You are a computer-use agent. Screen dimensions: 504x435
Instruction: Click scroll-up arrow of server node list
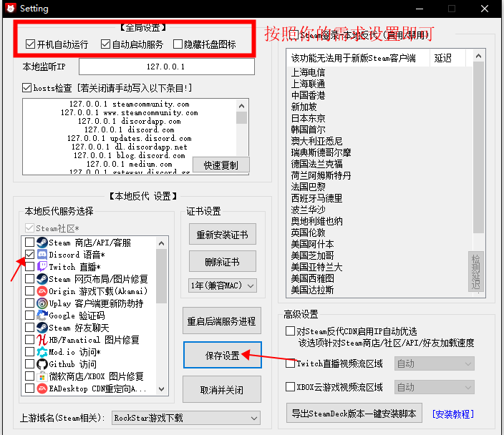tap(479, 57)
